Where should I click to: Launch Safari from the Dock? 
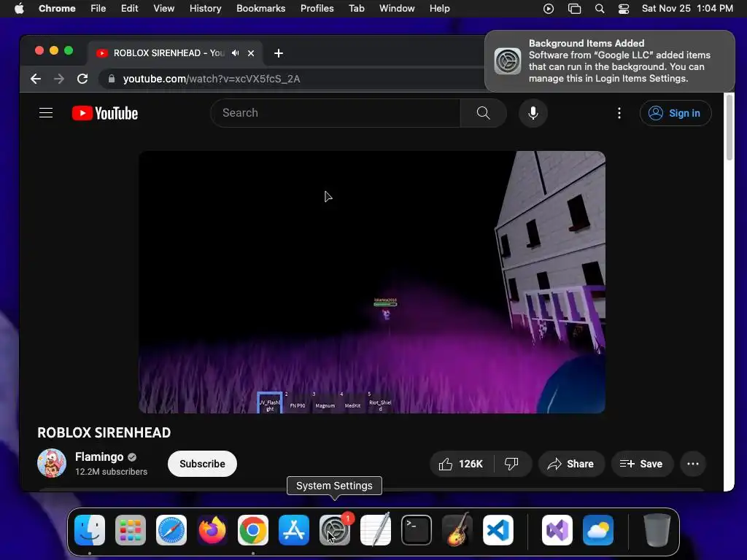171,530
